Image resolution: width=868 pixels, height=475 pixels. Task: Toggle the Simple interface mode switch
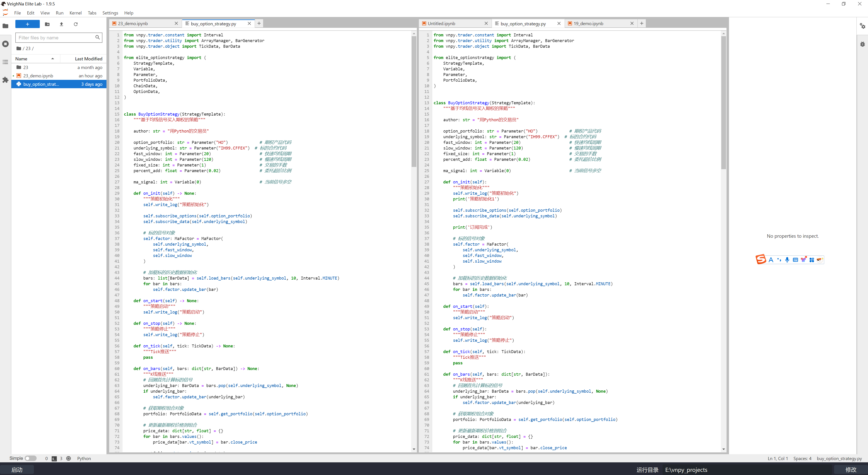(30, 458)
